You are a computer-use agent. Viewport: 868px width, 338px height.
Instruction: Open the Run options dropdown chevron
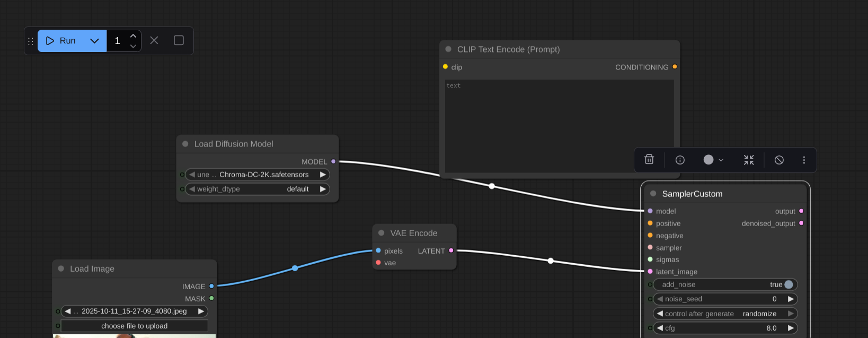click(94, 41)
